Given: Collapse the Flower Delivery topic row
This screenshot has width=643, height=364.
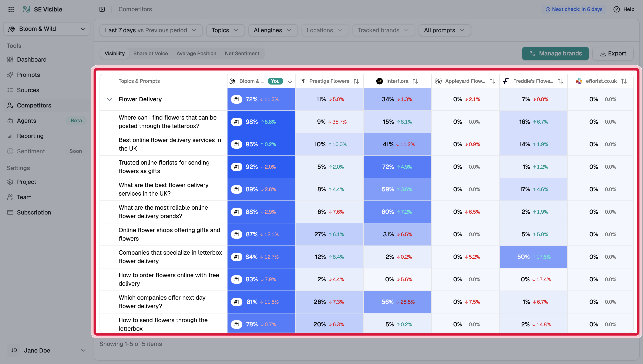Looking at the screenshot, I should [109, 99].
